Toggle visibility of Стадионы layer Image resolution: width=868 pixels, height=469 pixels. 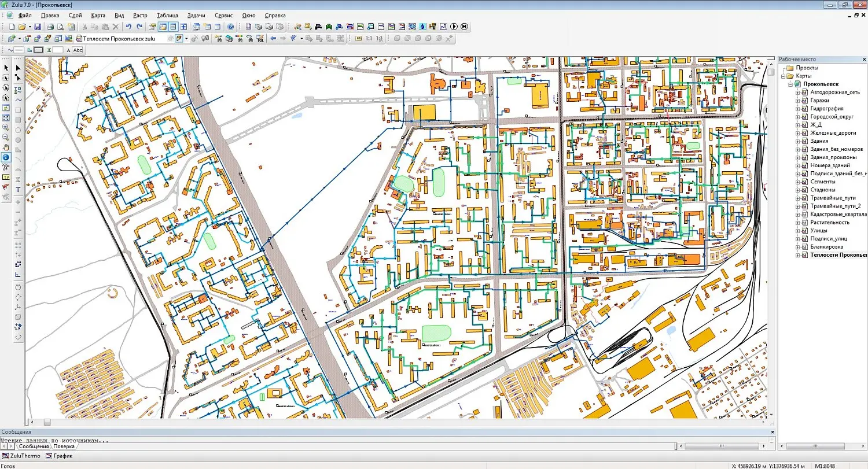(806, 189)
